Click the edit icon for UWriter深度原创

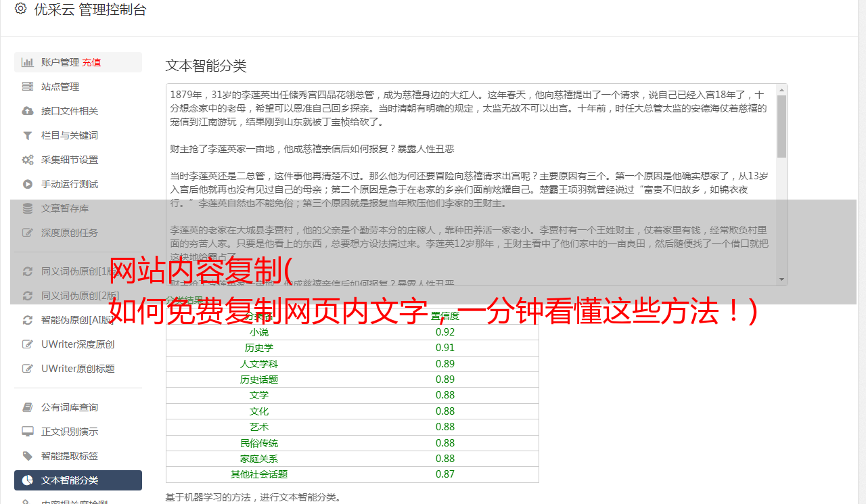pos(28,344)
